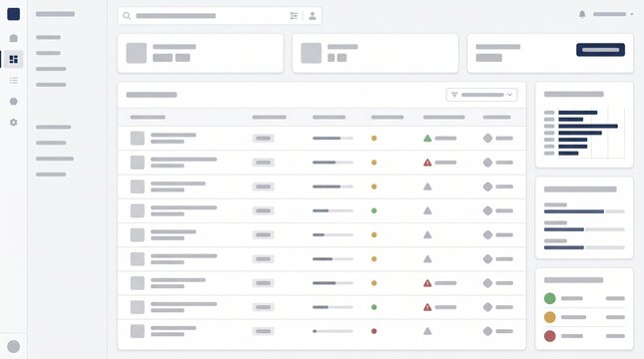Select the first item in the navigation panel
This screenshot has height=359, width=644.
pos(48,37)
